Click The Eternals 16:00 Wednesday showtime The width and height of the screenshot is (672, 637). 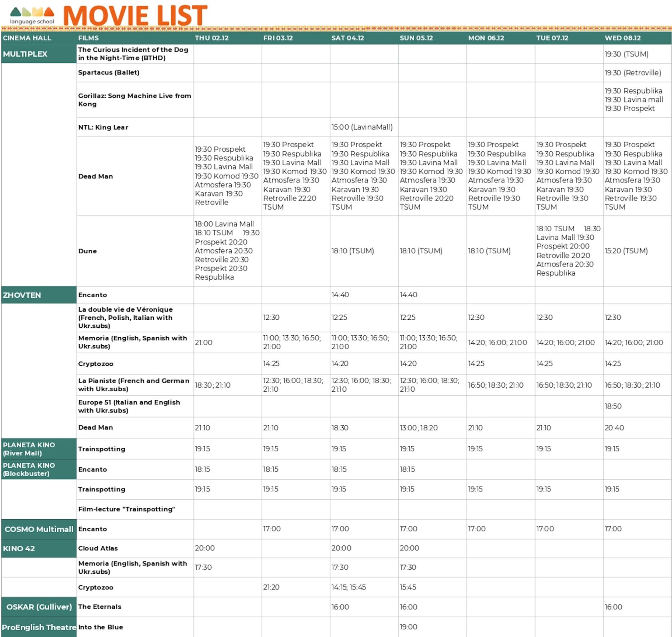613,607
